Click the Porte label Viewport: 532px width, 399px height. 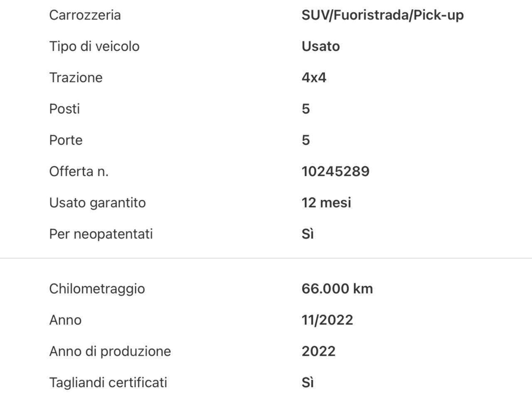pos(66,140)
